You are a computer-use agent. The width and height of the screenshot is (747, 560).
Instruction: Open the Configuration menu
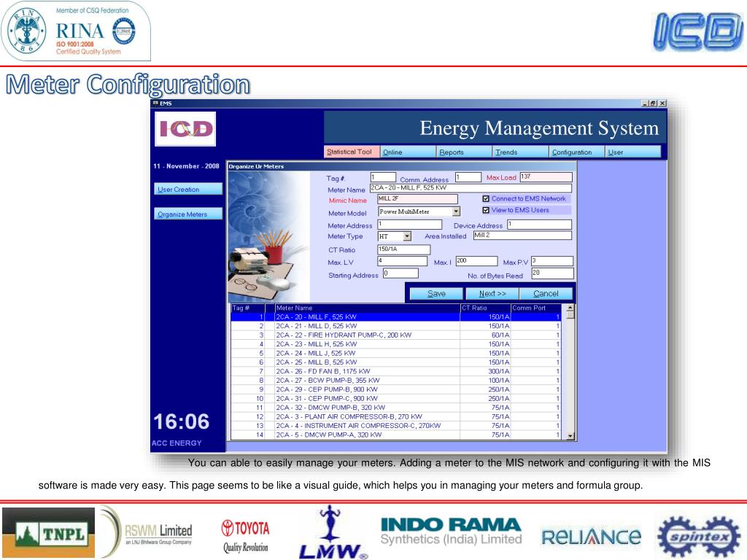click(x=577, y=152)
